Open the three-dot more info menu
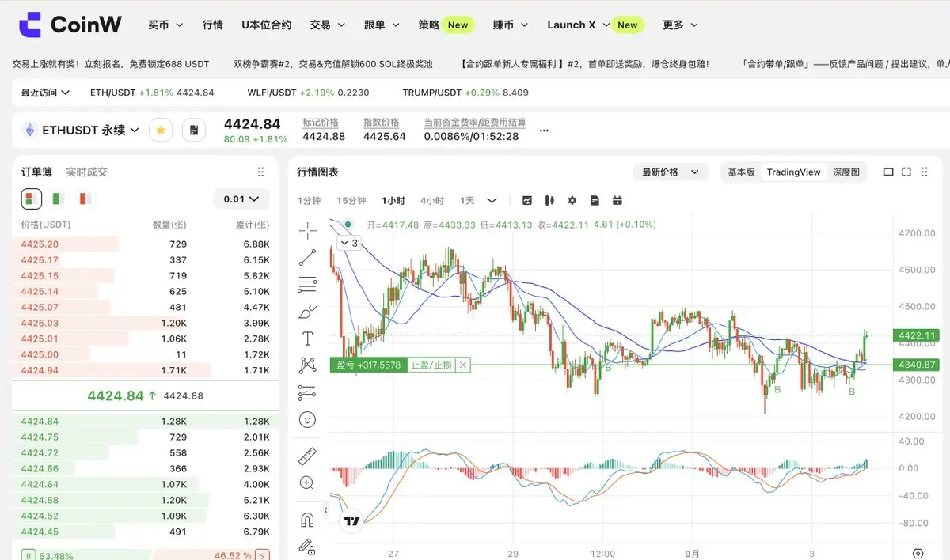Screen dimensions: 950x560 [x=544, y=130]
